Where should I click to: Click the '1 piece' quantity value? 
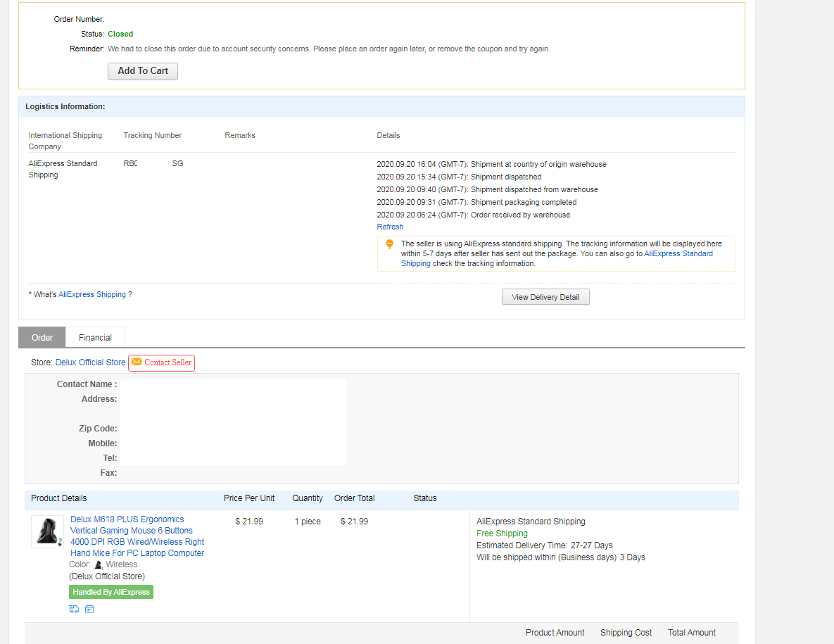tap(308, 521)
